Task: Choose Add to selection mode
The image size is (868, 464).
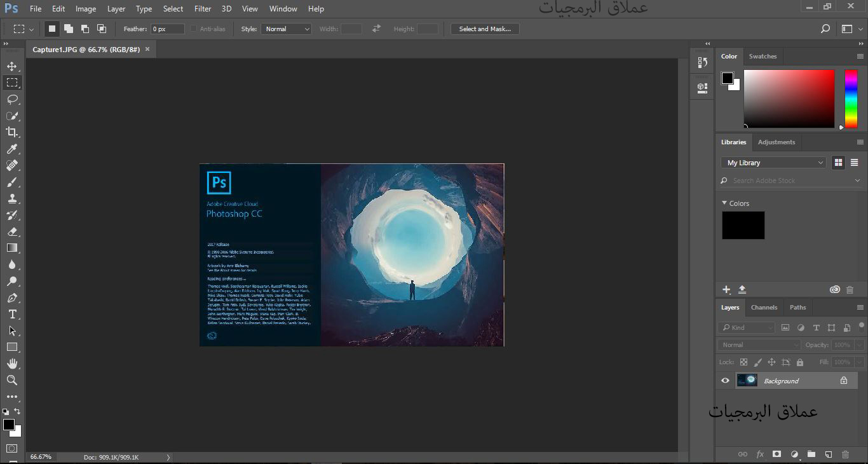Action: [69, 29]
